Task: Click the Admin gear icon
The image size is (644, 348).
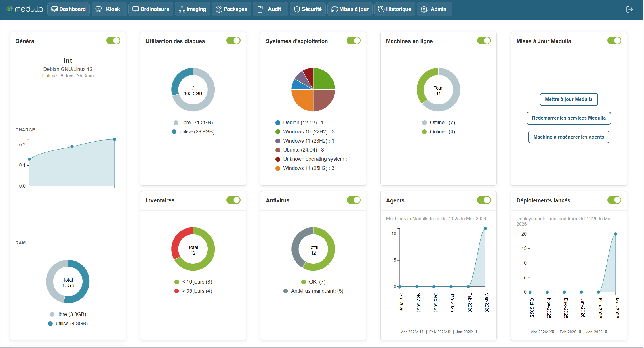Action: coord(424,9)
